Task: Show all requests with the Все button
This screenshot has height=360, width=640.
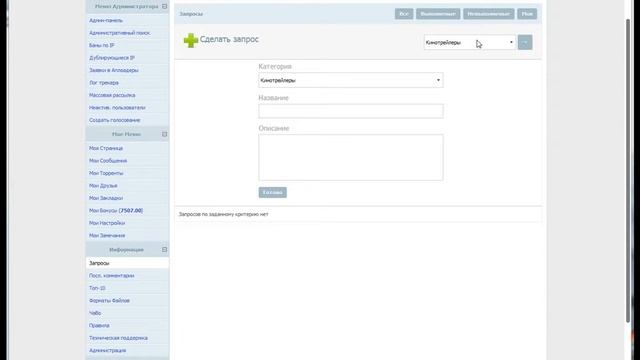Action: 404,14
